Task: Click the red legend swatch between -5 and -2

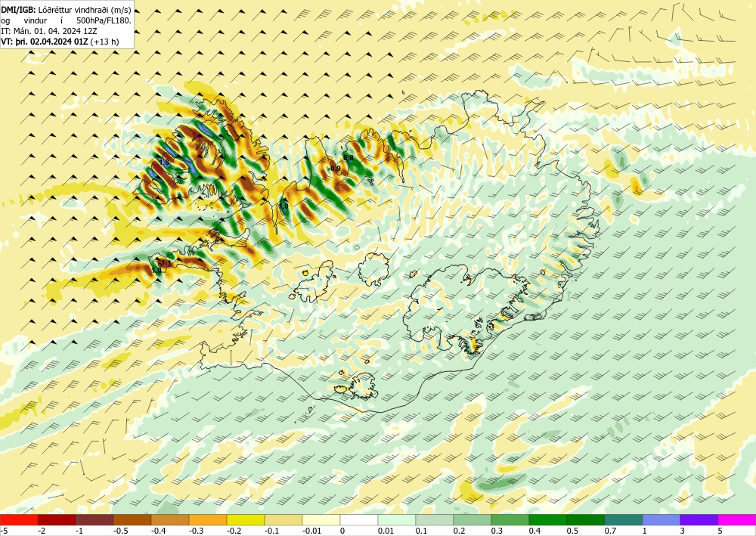Action: (19, 520)
